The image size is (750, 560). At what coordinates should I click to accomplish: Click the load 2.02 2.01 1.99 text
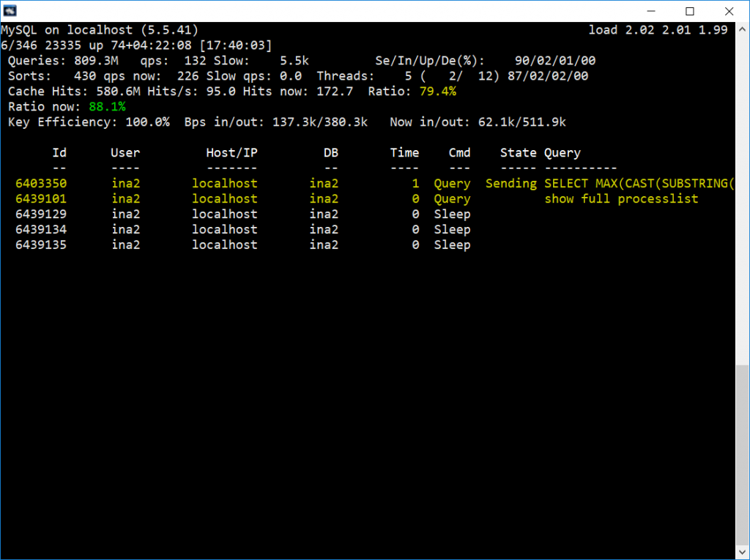658,30
